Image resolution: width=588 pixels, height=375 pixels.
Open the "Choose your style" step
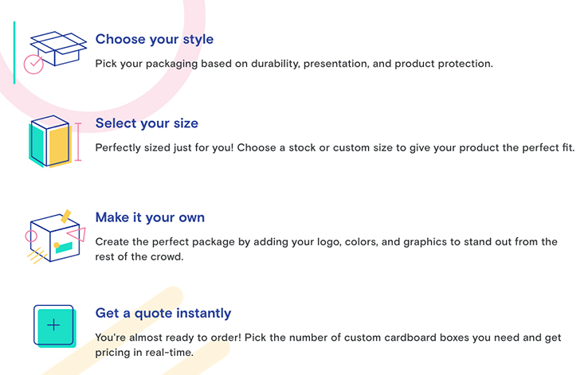pyautogui.click(x=154, y=39)
